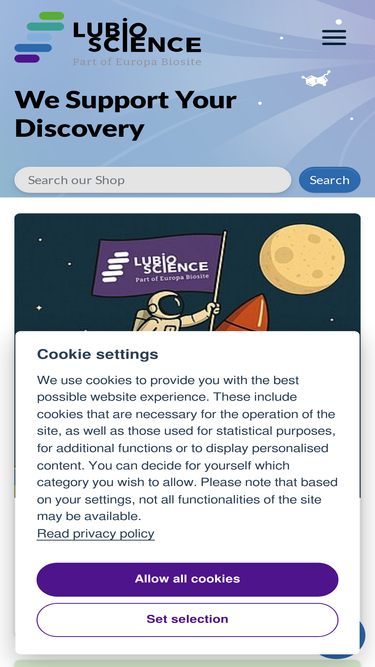This screenshot has height=667, width=375.
Task: Click white bars logo on purple flag
Action: [115, 267]
